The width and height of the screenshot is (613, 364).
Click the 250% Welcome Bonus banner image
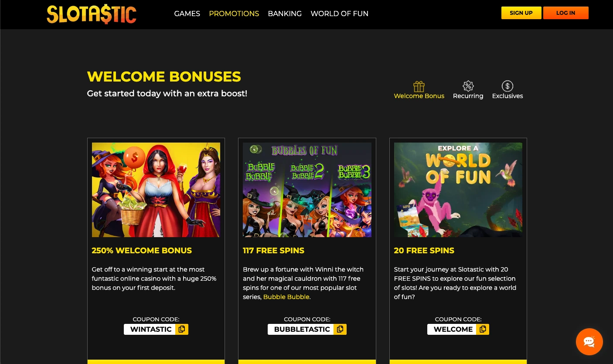tap(156, 190)
